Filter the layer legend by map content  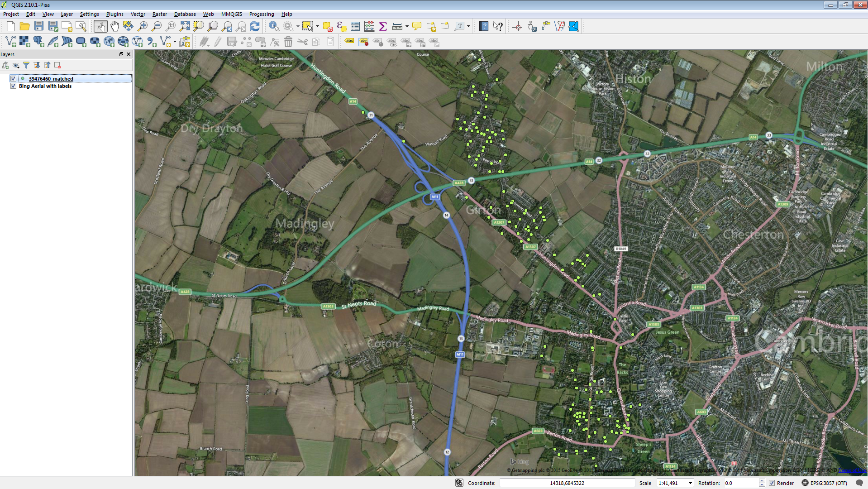(26, 65)
